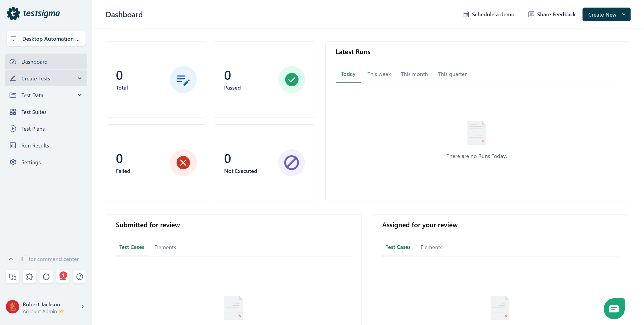Open the Desktop Automation project selector
This screenshot has width=644, height=325.
tap(46, 39)
